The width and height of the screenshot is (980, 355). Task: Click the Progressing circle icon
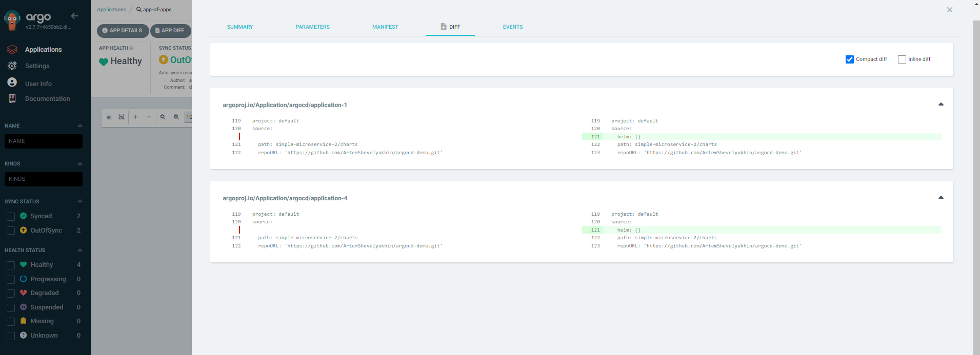coord(23,279)
